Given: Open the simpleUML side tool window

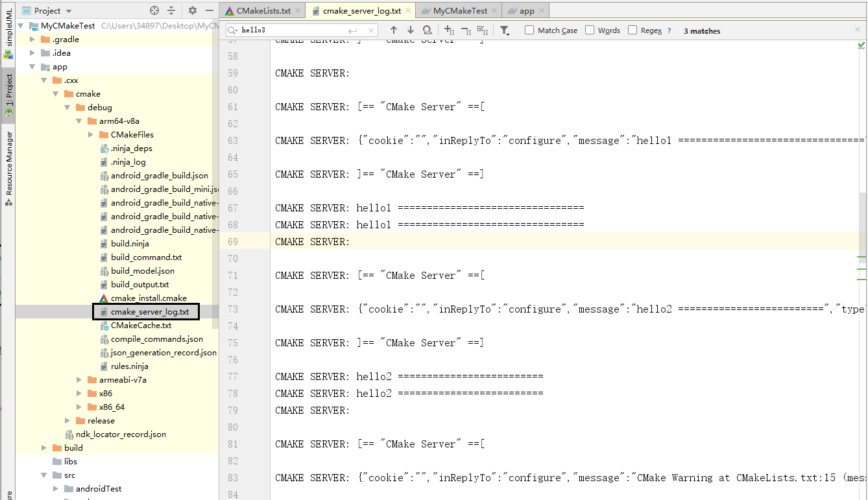Looking at the screenshot, I should tap(8, 32).
